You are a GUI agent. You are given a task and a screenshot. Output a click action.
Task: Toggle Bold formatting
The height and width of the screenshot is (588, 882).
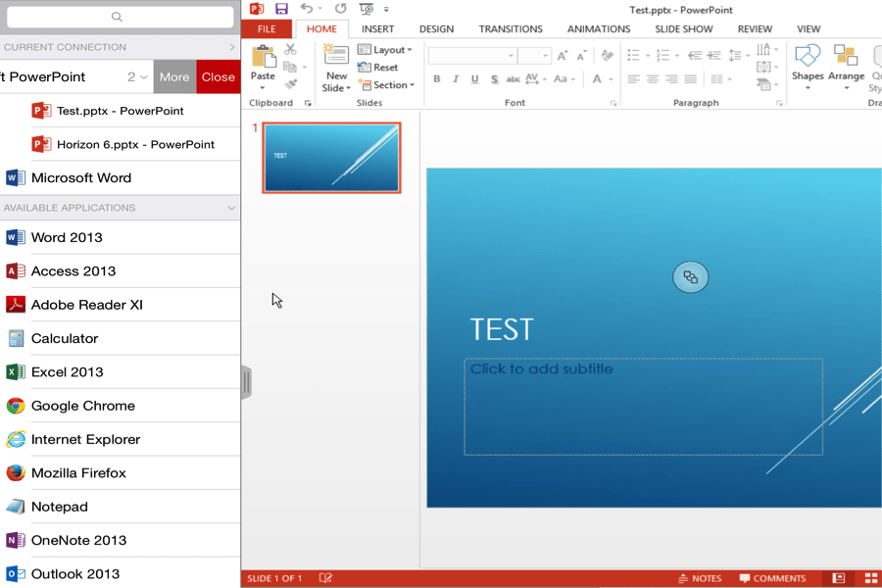(437, 79)
